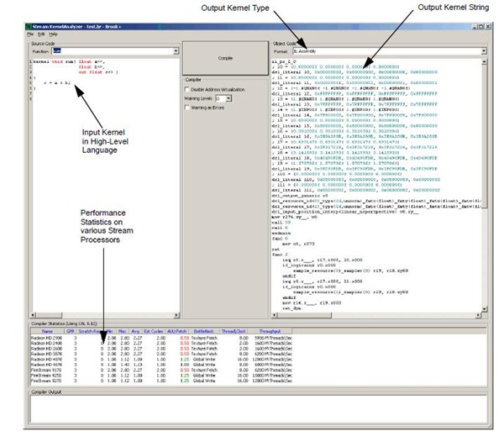Open the Warning Levels dropdown
The width and height of the screenshot is (504, 436).
point(228,98)
